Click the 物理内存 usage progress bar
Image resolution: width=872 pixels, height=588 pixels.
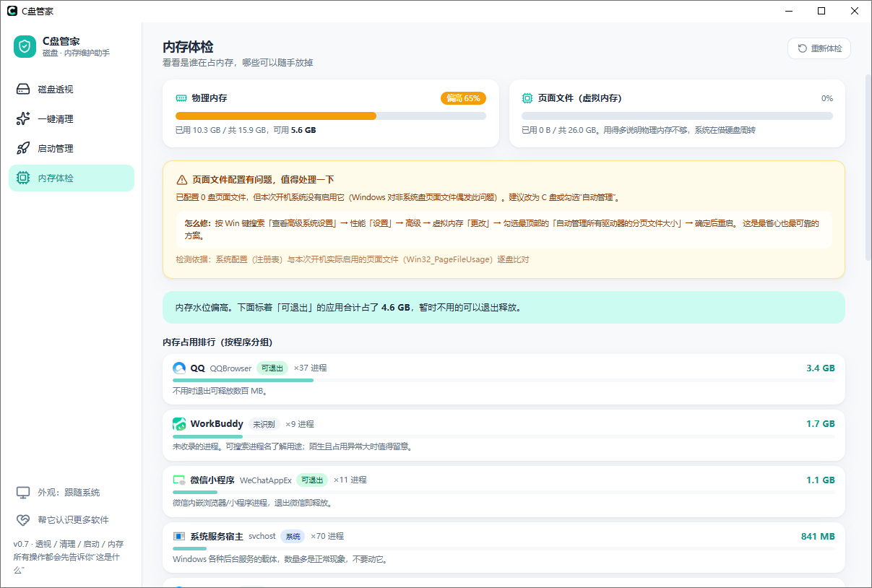(331, 116)
